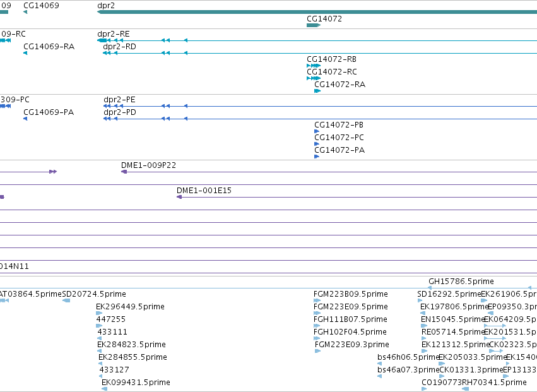This screenshot has width=537, height=392.
Task: Select protein dpr2-PD label
Action: (120, 112)
